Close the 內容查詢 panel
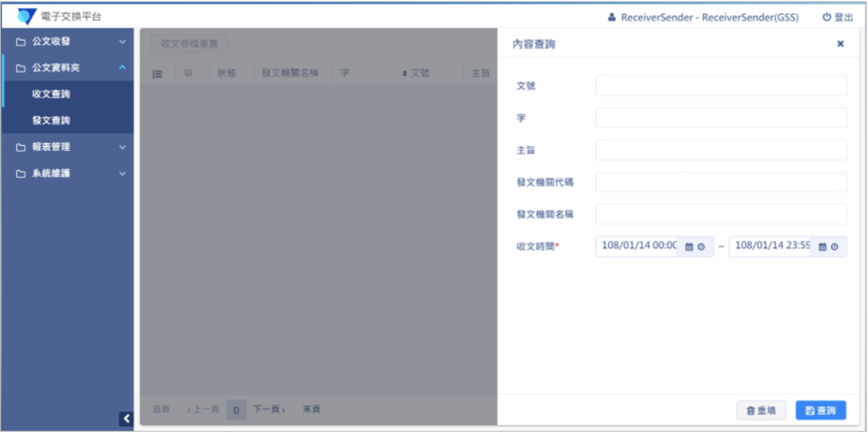This screenshot has width=868, height=433. [x=841, y=44]
